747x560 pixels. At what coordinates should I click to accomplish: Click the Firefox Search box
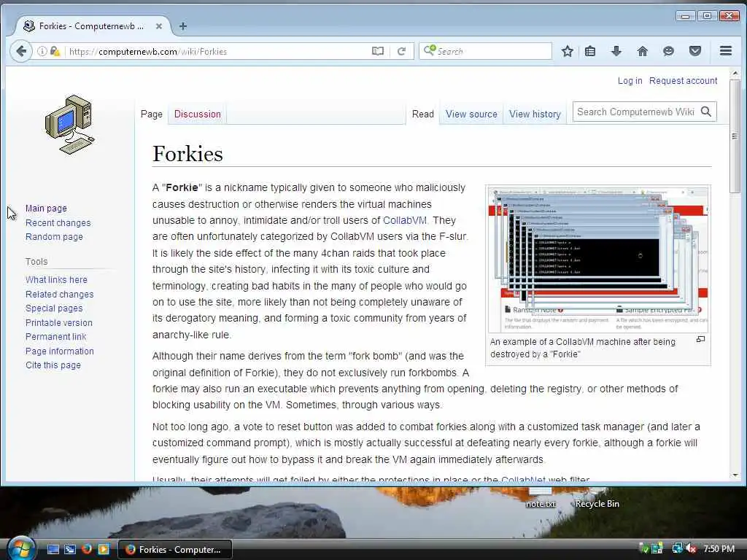click(485, 51)
